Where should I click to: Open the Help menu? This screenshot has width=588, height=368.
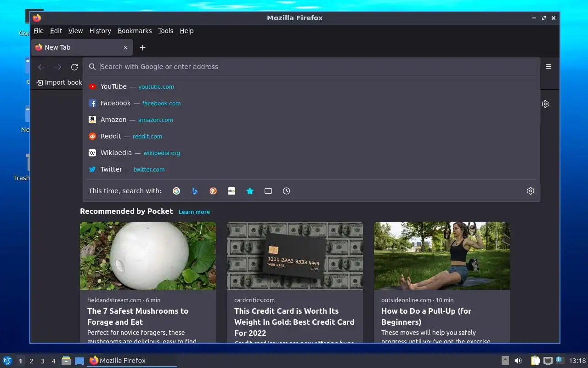point(187,31)
